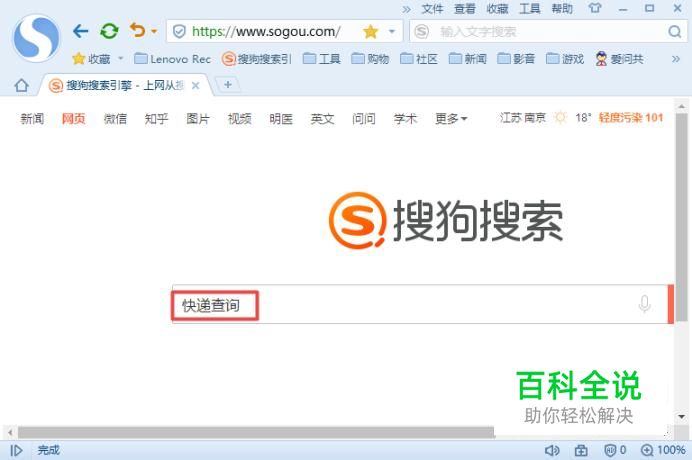Click the 轻度污染 101 air quality text

coord(631,117)
